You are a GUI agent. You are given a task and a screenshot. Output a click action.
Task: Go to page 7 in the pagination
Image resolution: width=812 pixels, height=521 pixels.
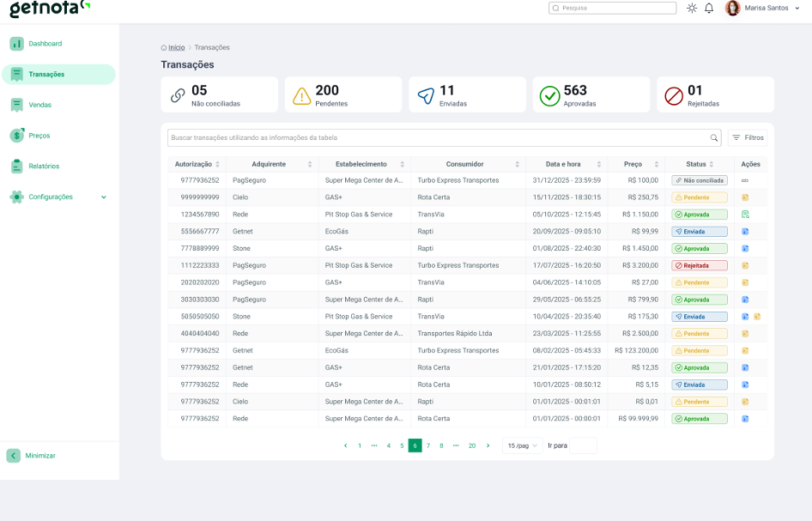[x=428, y=446]
